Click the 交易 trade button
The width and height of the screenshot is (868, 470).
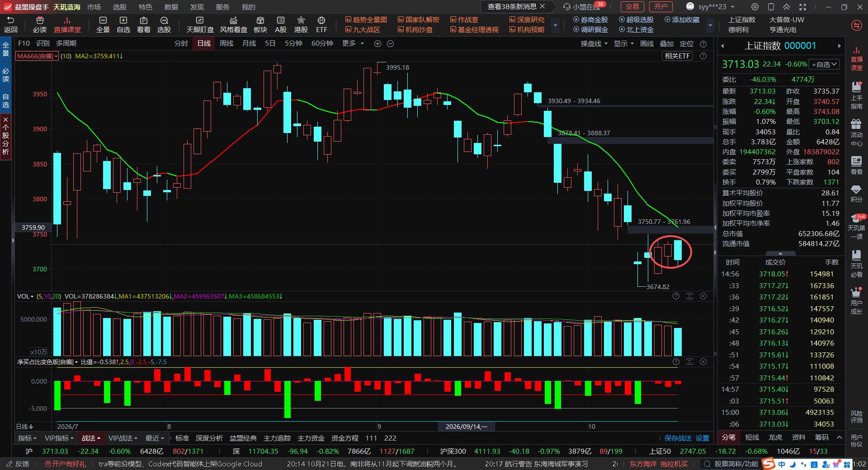(x=632, y=6)
